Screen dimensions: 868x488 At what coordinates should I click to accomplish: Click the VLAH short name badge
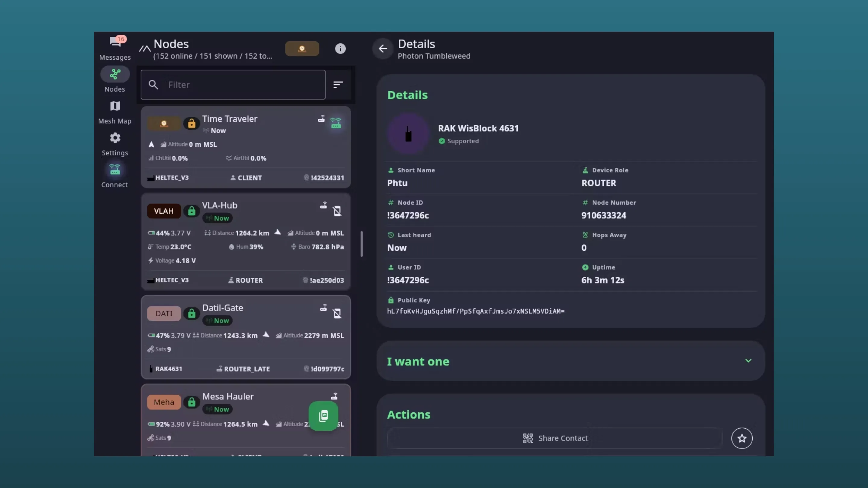coord(164,211)
